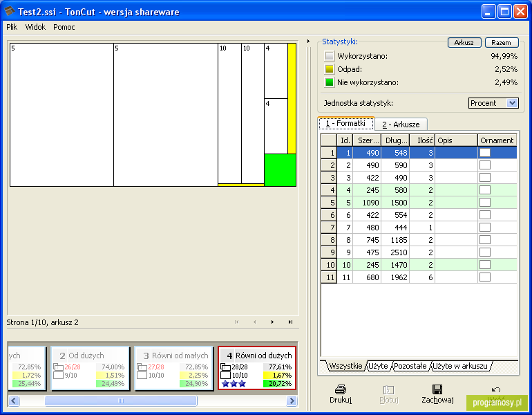532x415 pixels.
Task: Toggle Ornament checkbox for row 2
Action: tap(485, 165)
